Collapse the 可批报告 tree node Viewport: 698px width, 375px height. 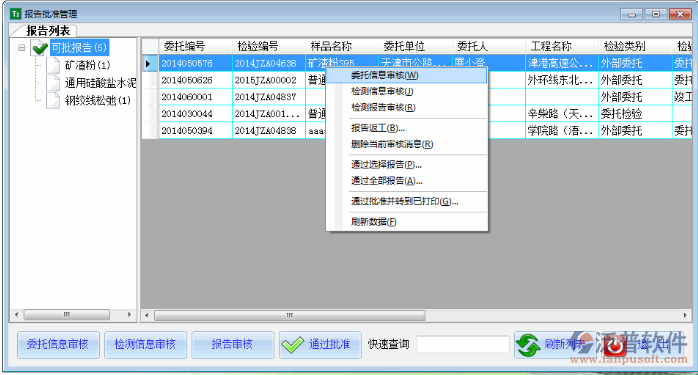pyautogui.click(x=21, y=47)
